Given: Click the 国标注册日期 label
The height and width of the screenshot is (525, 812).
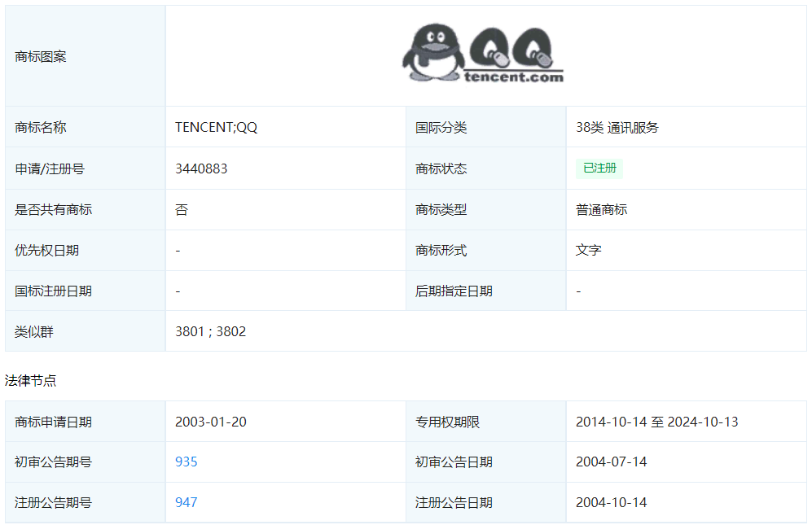Looking at the screenshot, I should pyautogui.click(x=53, y=291).
